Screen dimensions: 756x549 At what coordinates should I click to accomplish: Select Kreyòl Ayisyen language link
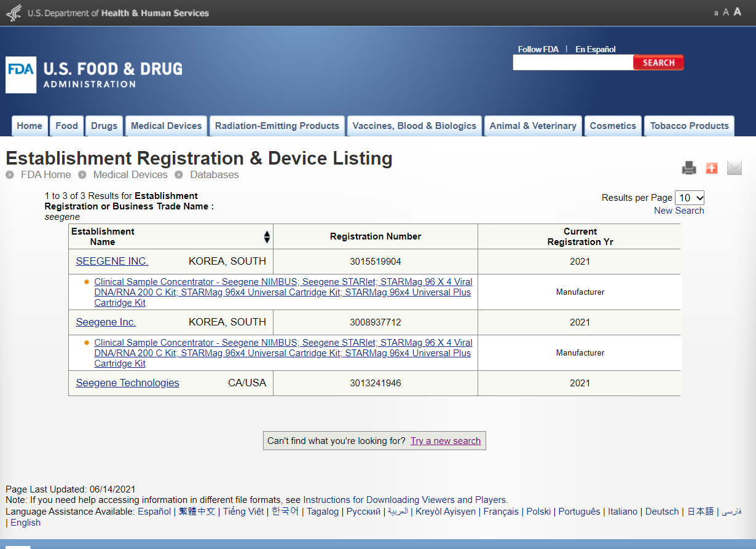coord(446,512)
